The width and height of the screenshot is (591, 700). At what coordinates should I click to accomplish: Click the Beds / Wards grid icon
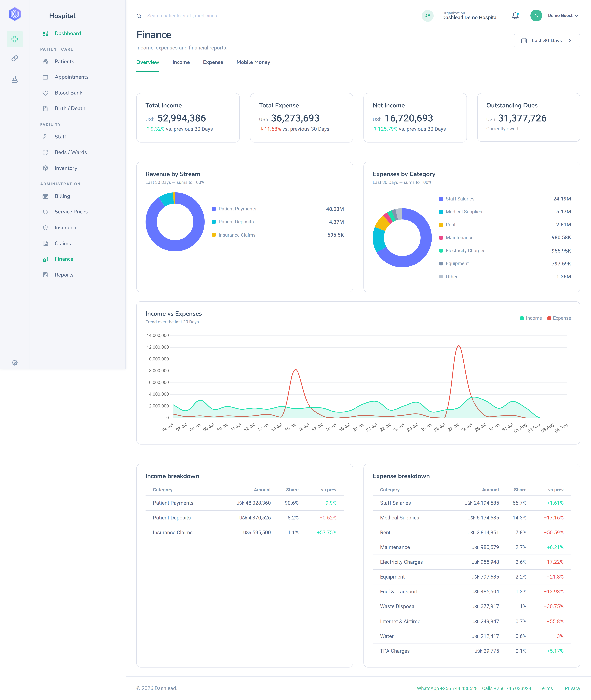46,152
